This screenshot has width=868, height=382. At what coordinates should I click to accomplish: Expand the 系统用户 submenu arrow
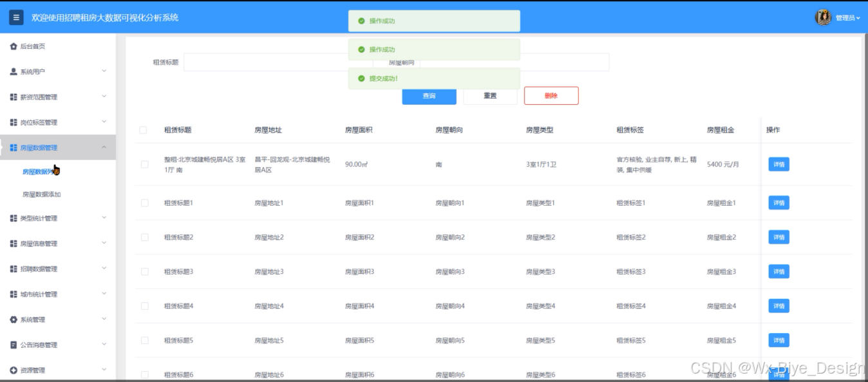tap(104, 71)
